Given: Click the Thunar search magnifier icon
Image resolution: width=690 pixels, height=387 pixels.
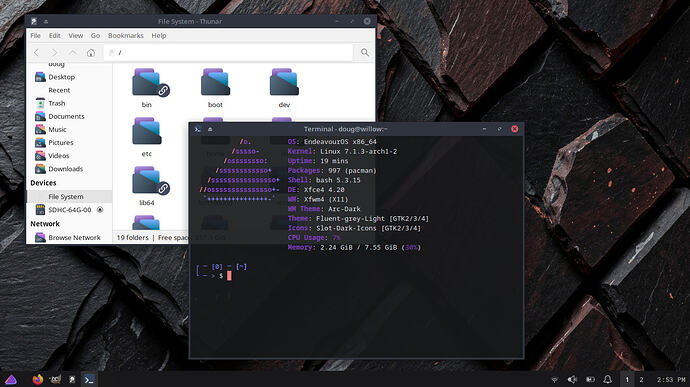Looking at the screenshot, I should pyautogui.click(x=365, y=52).
